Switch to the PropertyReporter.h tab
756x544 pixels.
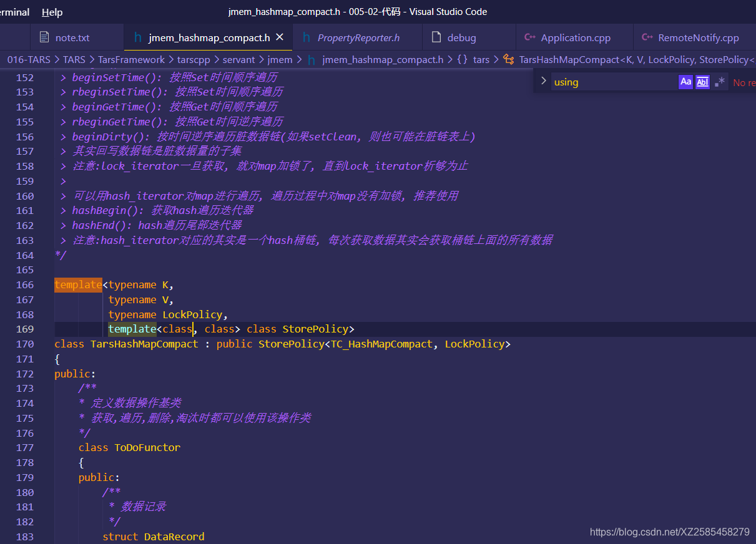point(358,37)
